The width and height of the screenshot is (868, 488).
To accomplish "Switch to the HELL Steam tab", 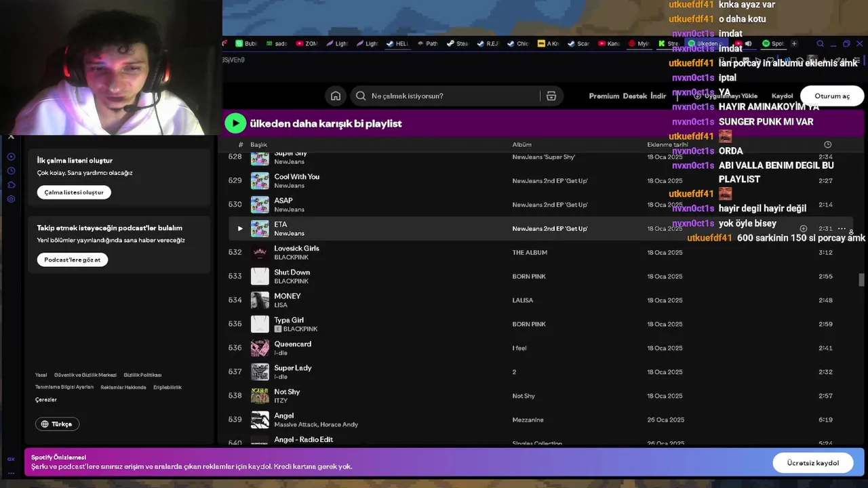I will 397,43.
